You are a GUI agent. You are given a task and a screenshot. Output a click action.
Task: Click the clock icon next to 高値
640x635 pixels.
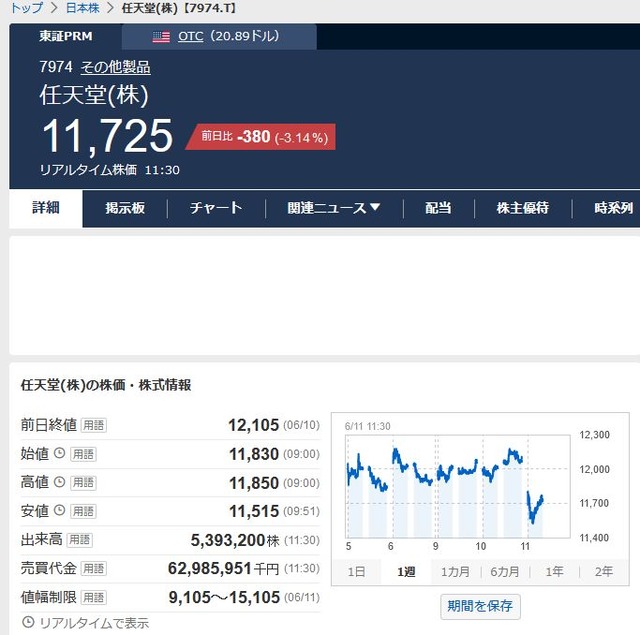(x=60, y=482)
